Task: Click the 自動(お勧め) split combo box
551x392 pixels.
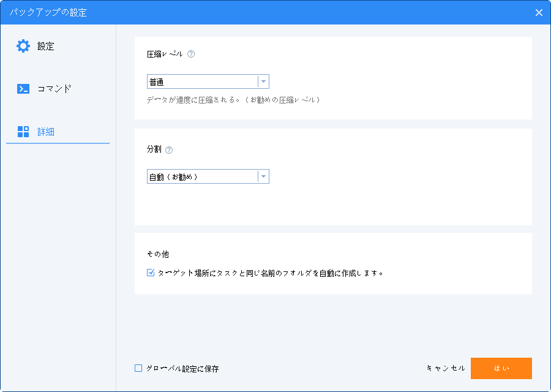Action: [202, 176]
